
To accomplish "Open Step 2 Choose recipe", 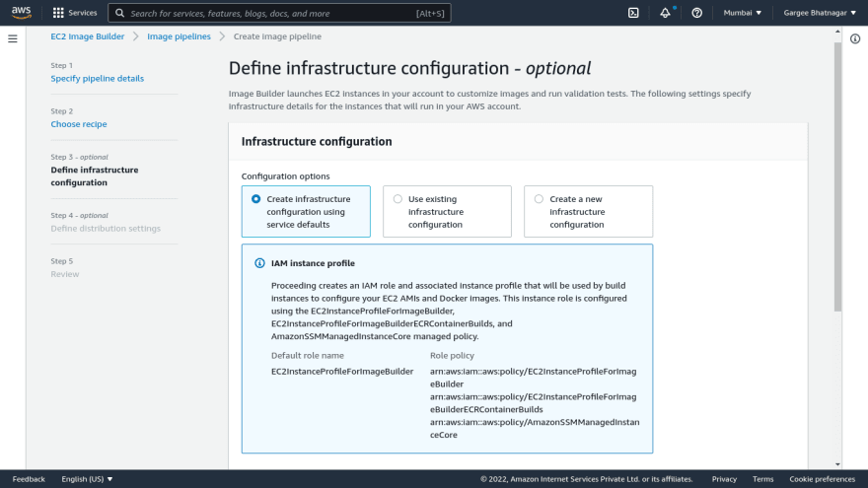I will (79, 124).
